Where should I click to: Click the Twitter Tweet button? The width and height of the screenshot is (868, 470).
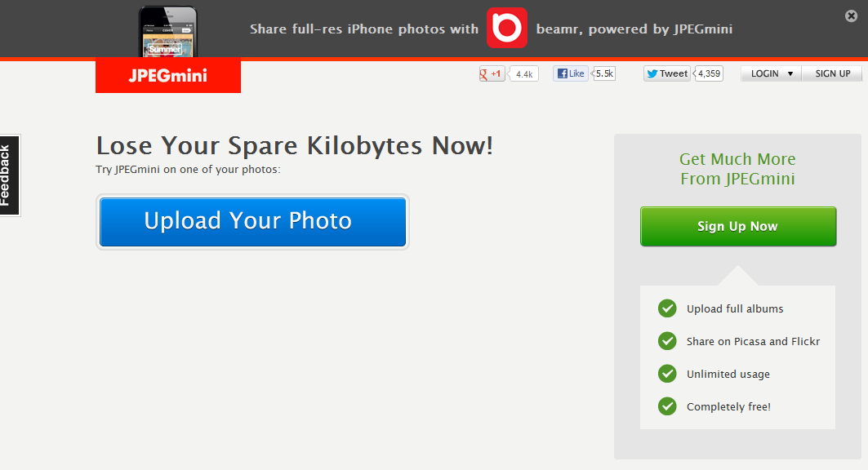pyautogui.click(x=667, y=73)
